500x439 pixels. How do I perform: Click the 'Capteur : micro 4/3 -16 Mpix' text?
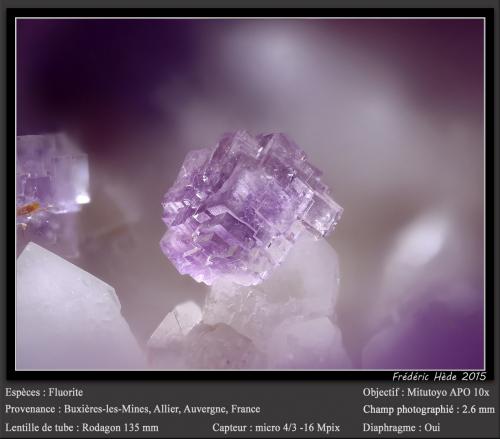click(x=276, y=427)
